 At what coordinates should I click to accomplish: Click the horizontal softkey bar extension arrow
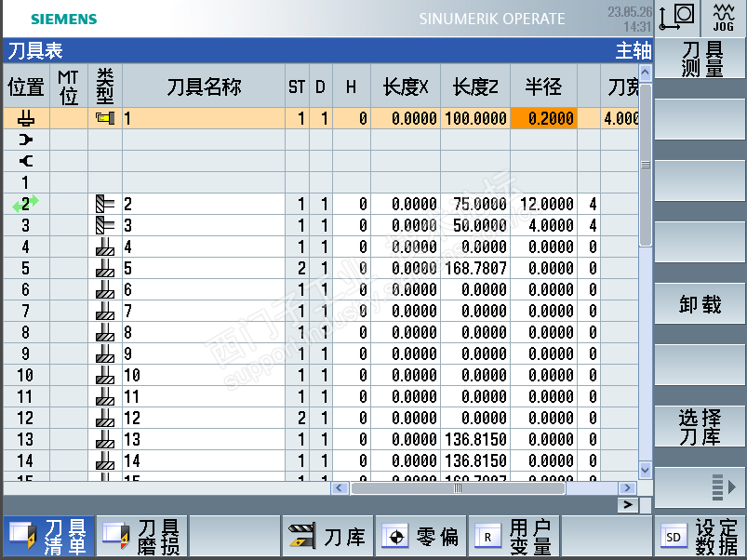point(628,505)
